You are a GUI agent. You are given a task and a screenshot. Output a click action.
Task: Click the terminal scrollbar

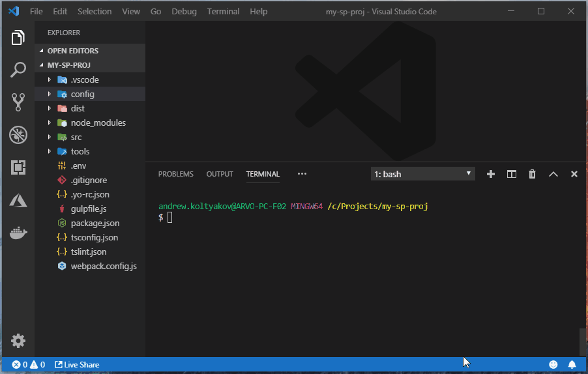coord(582,342)
